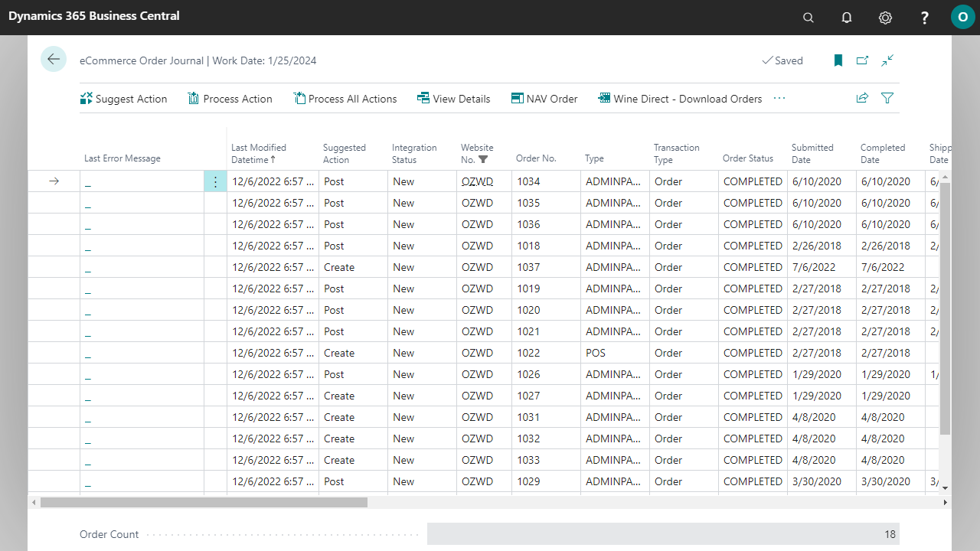This screenshot has height=551, width=980.
Task: Click the POS type cell
Action: coord(615,353)
